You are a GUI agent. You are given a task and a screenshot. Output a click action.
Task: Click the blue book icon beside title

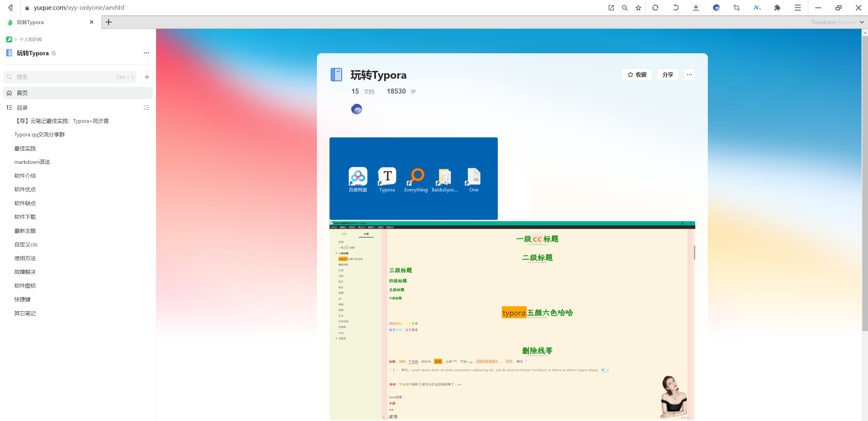pos(336,75)
